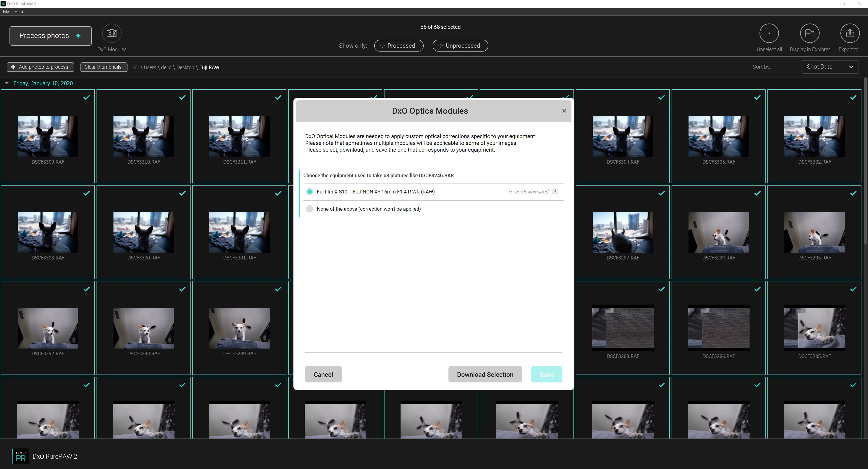Screen dimensions: 868x469
Task: Uncheck selection checkmark on DSCF3309.RAF
Action: point(87,97)
